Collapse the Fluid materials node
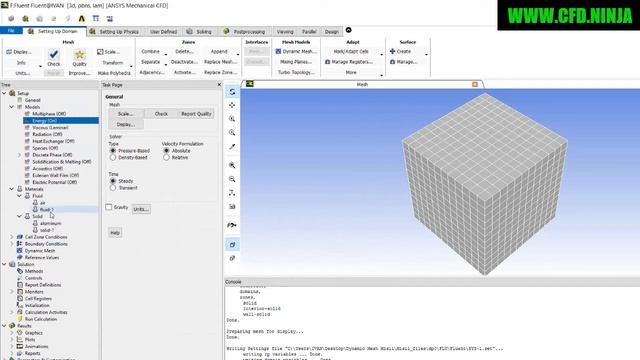 coord(19,196)
